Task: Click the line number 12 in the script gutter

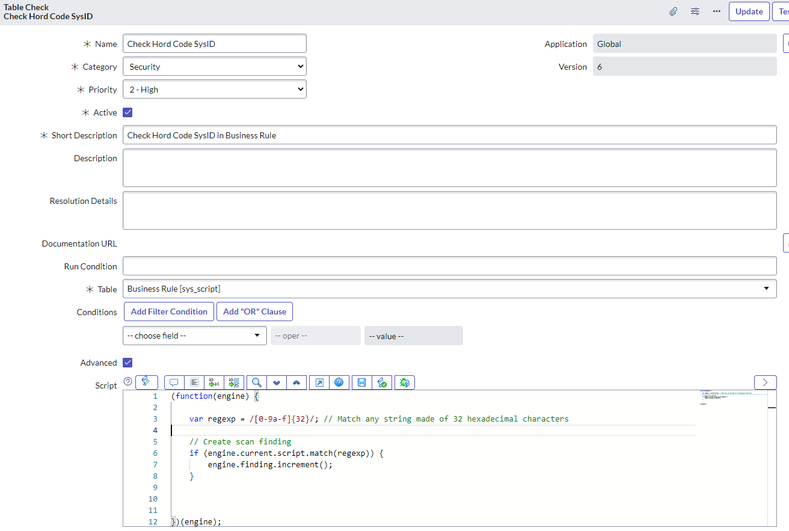Action: [153, 521]
